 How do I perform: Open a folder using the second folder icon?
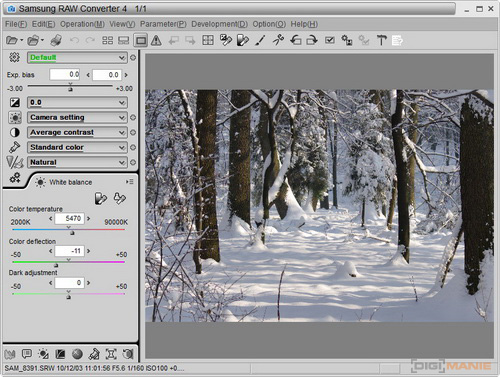click(33, 41)
